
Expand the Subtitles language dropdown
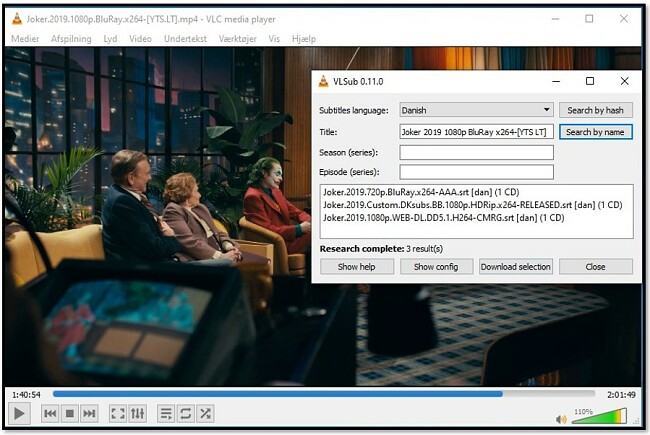click(x=476, y=110)
